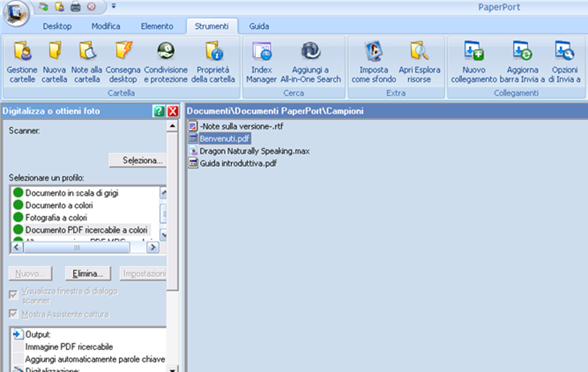Image resolution: width=588 pixels, height=372 pixels.
Task: Select profile Documento a colori
Action: [59, 205]
